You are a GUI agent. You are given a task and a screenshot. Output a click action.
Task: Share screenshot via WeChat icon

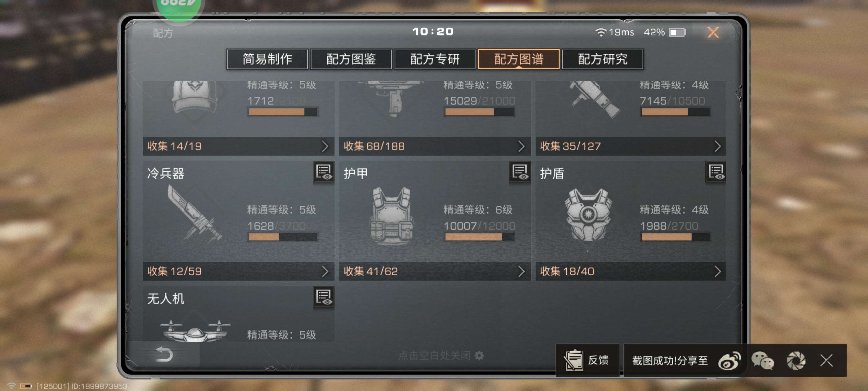763,361
